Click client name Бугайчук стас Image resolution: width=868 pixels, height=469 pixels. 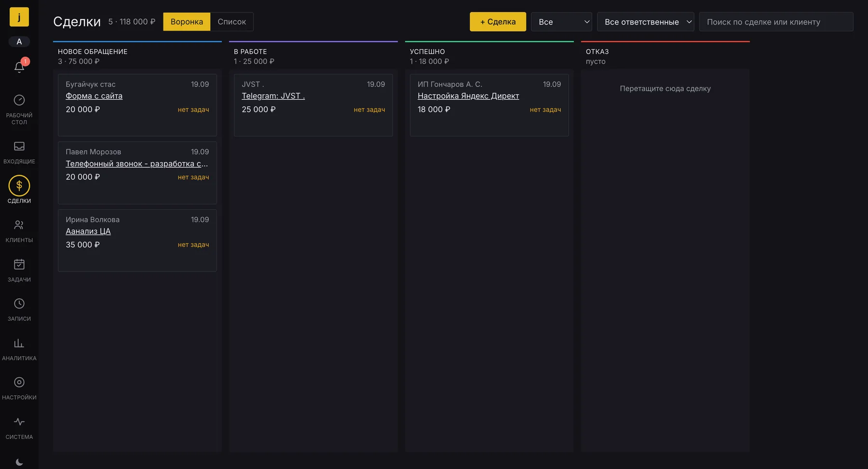pos(91,84)
